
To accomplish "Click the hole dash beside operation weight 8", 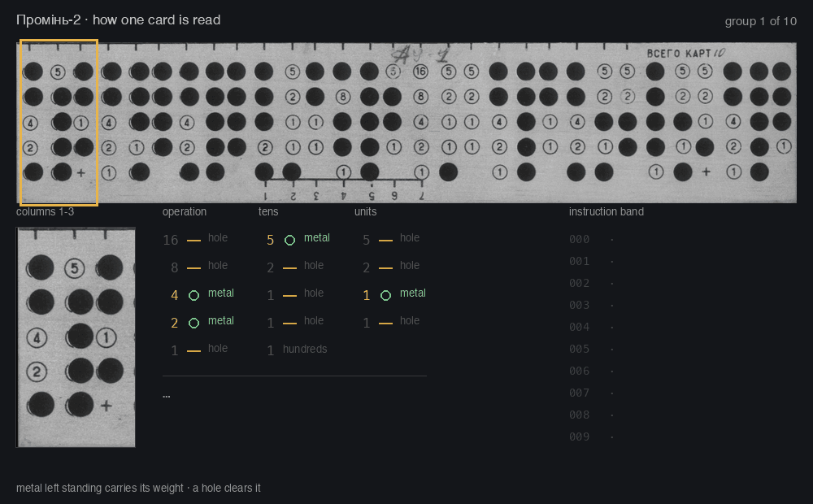I will click(x=193, y=268).
